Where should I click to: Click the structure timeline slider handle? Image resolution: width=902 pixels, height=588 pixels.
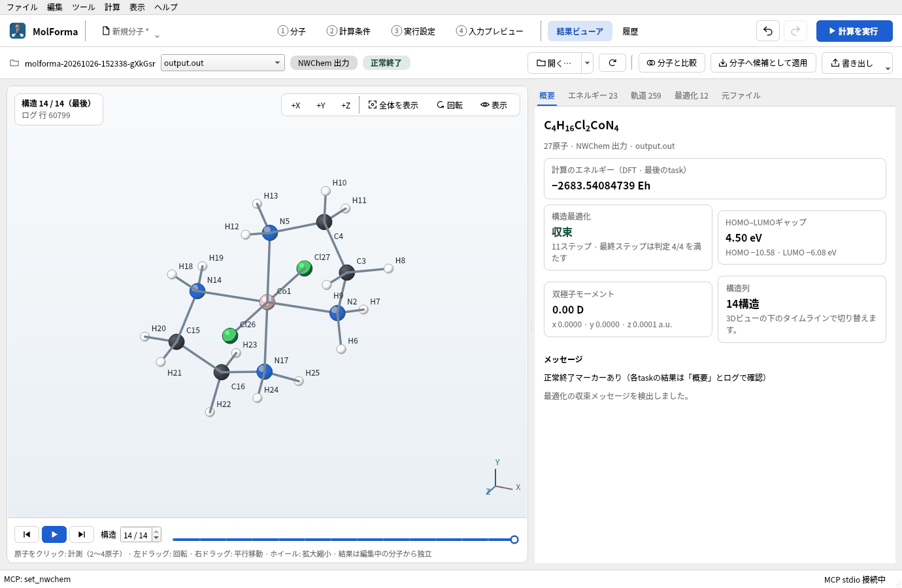pyautogui.click(x=514, y=540)
